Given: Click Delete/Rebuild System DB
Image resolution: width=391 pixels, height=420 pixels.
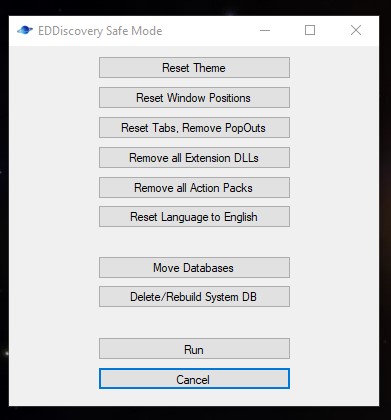Looking at the screenshot, I should tap(194, 296).
